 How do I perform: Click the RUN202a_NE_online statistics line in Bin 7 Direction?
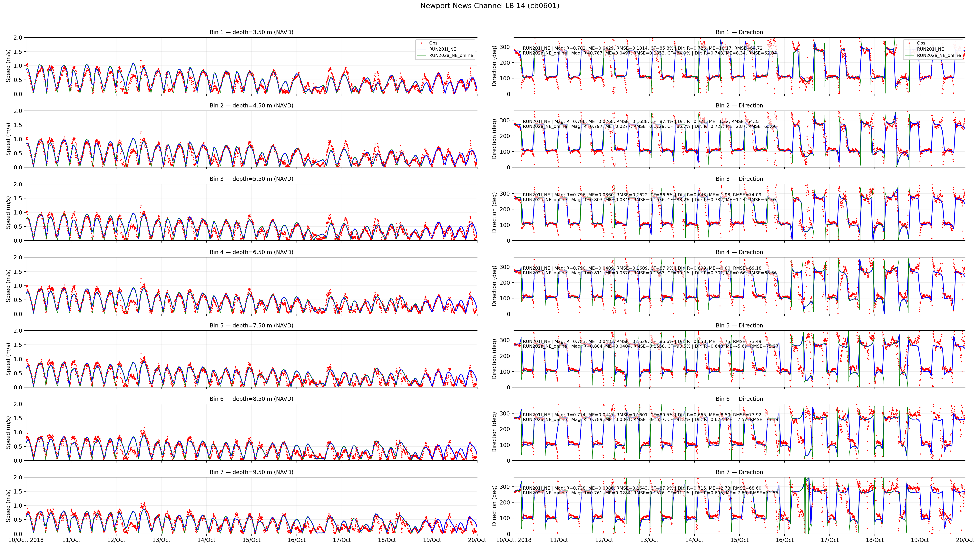pyautogui.click(x=651, y=493)
